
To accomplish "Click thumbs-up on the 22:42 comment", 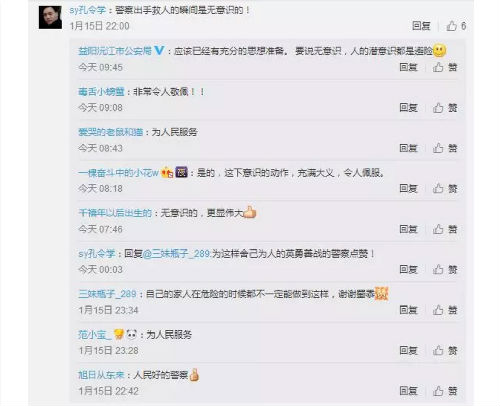I will 438,391.
